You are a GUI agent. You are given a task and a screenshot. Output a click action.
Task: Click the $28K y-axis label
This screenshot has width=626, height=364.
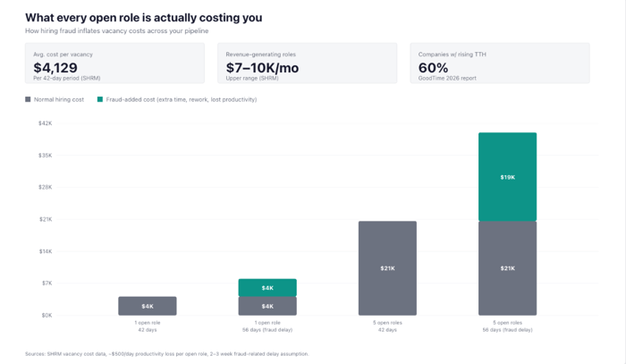[x=45, y=187]
